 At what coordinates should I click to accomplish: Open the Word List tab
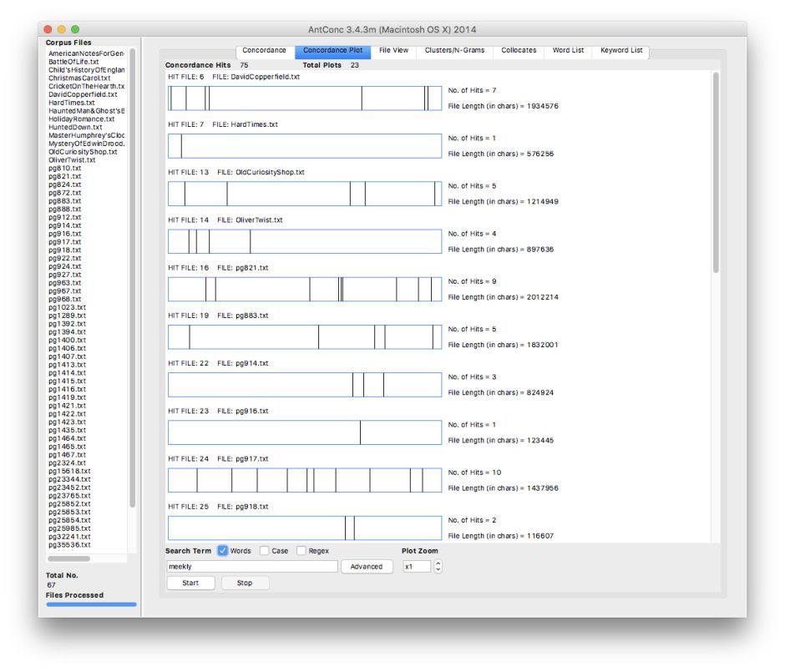tap(568, 51)
